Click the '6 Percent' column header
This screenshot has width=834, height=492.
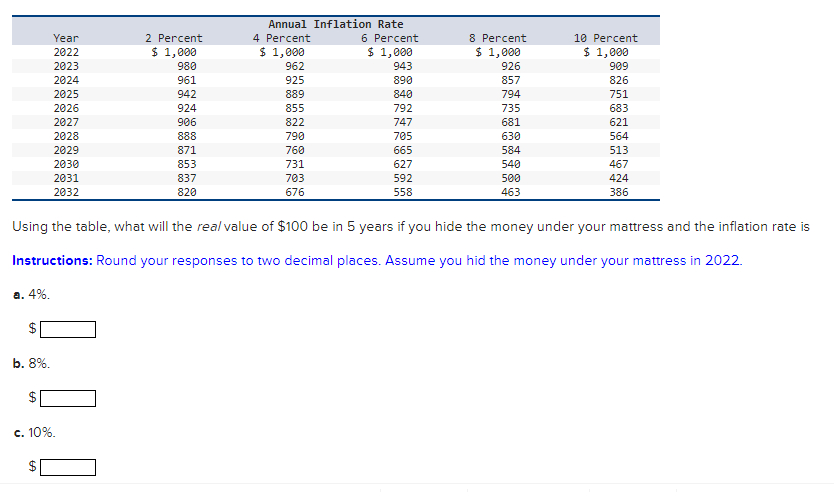tap(389, 38)
